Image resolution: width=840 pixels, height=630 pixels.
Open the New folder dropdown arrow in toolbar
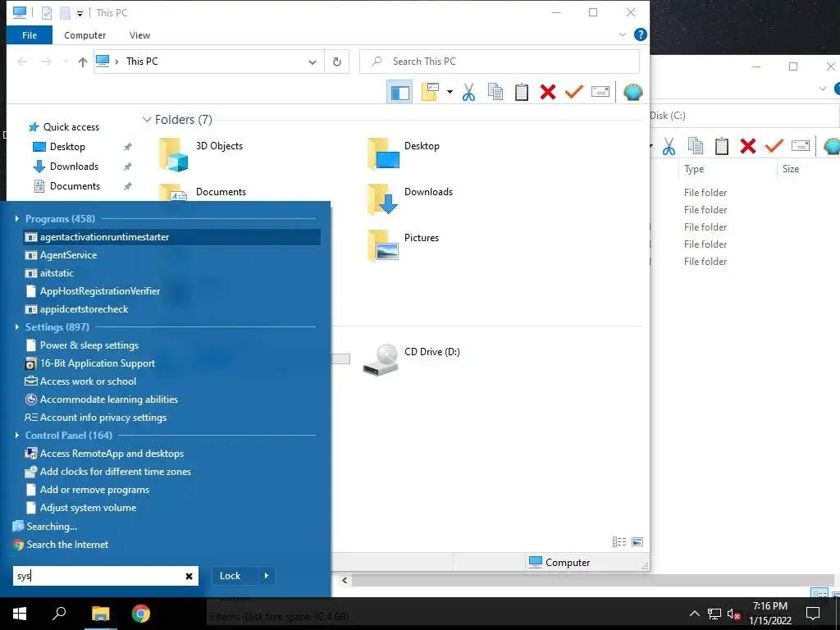tap(450, 92)
